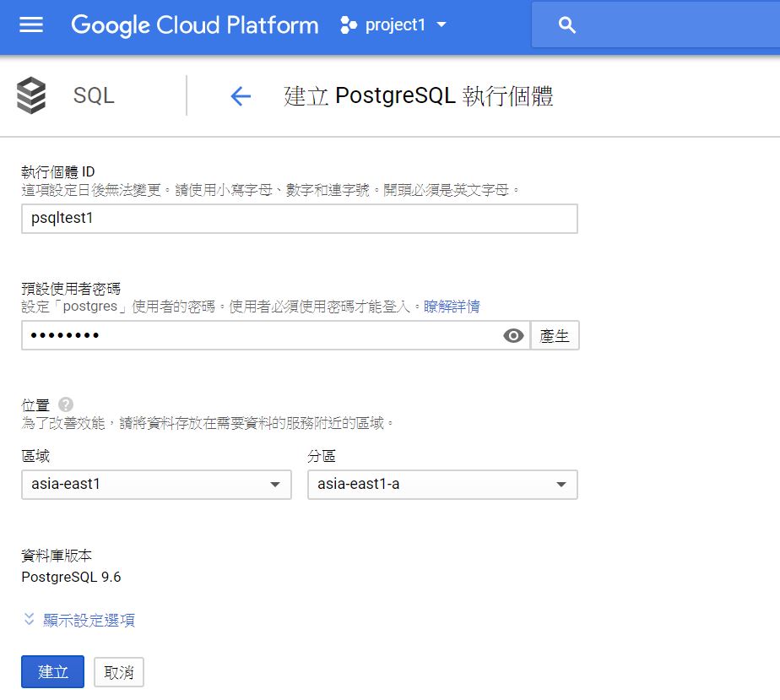Click the 區域 dropdown arrow icon
780x700 pixels.
pyautogui.click(x=274, y=485)
